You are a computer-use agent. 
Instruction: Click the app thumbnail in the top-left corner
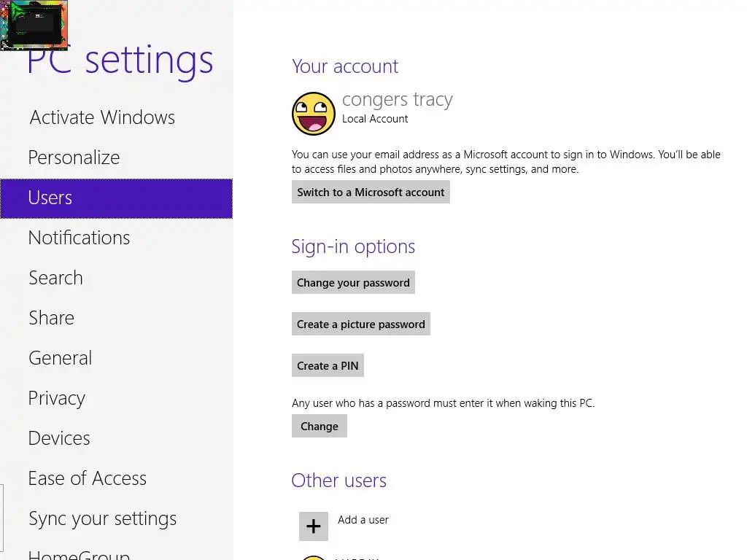click(x=34, y=25)
